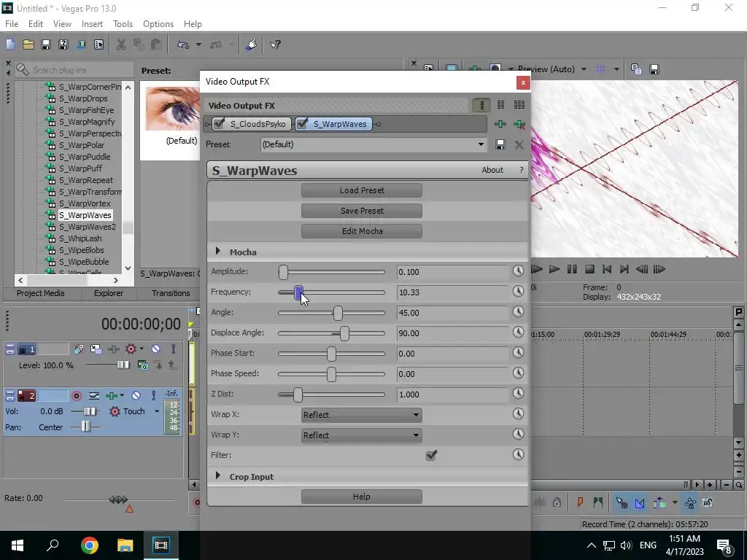The height and width of the screenshot is (560, 747).
Task: Open File Explorer from the Windows taskbar
Action: coord(125,545)
